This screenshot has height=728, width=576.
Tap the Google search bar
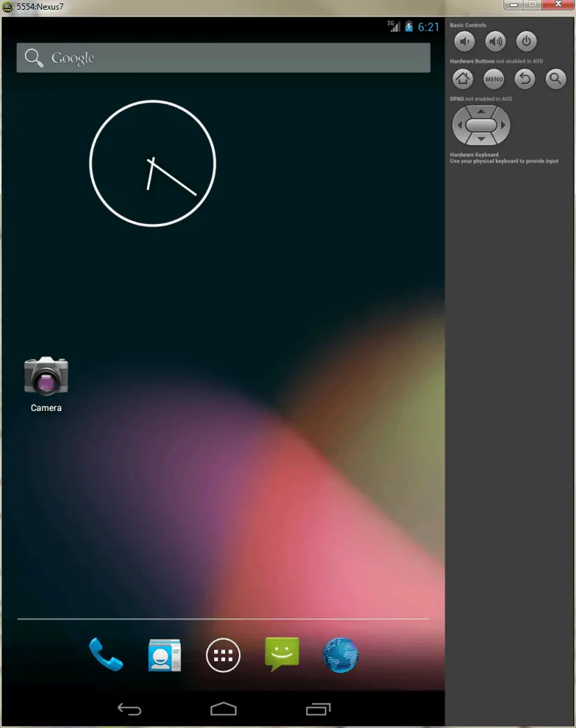223,58
